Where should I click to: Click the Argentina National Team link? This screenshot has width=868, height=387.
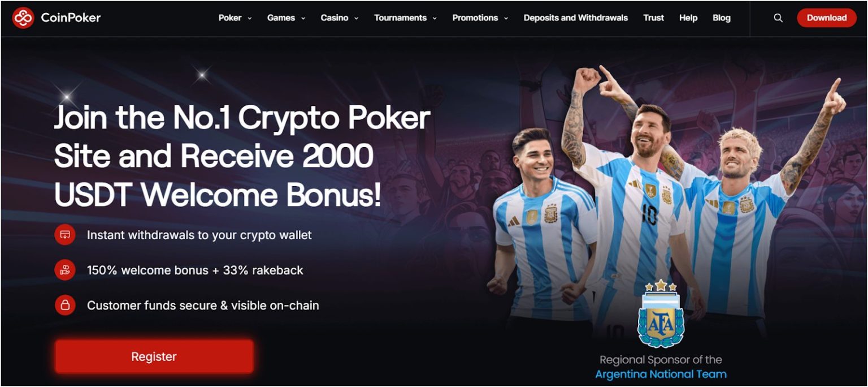661,374
